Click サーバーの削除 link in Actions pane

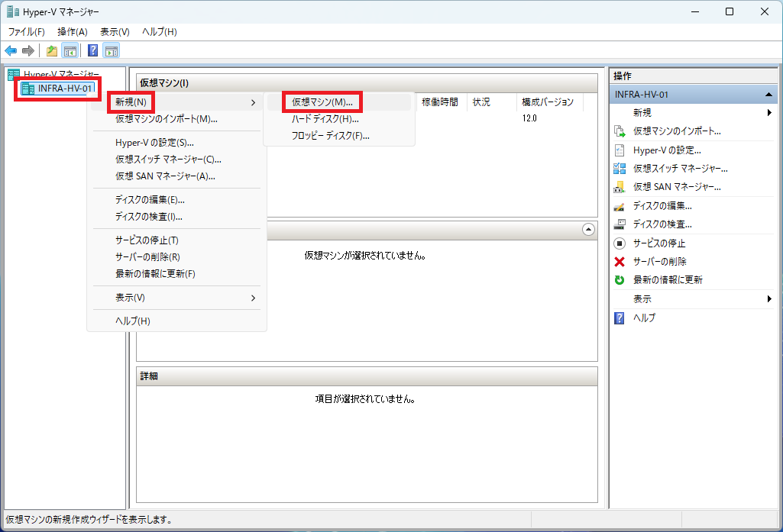click(x=660, y=262)
